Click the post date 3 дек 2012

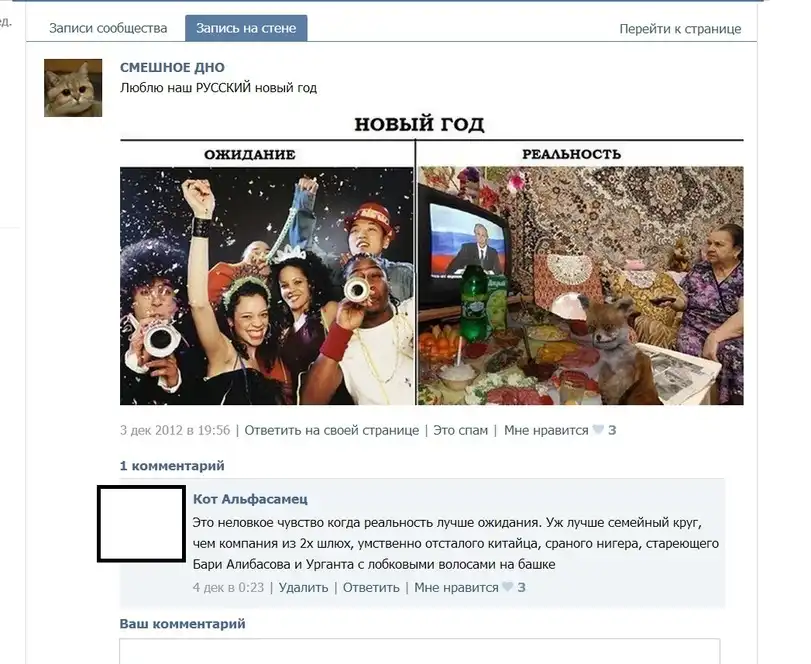(x=175, y=430)
